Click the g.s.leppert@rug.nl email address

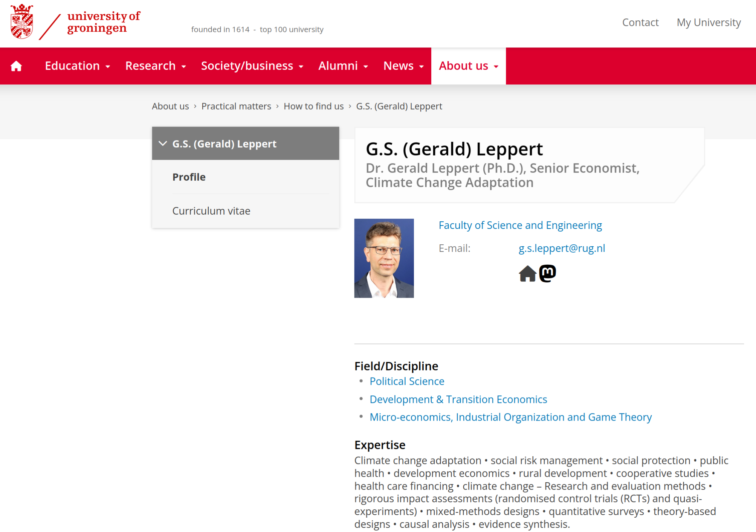coord(561,248)
